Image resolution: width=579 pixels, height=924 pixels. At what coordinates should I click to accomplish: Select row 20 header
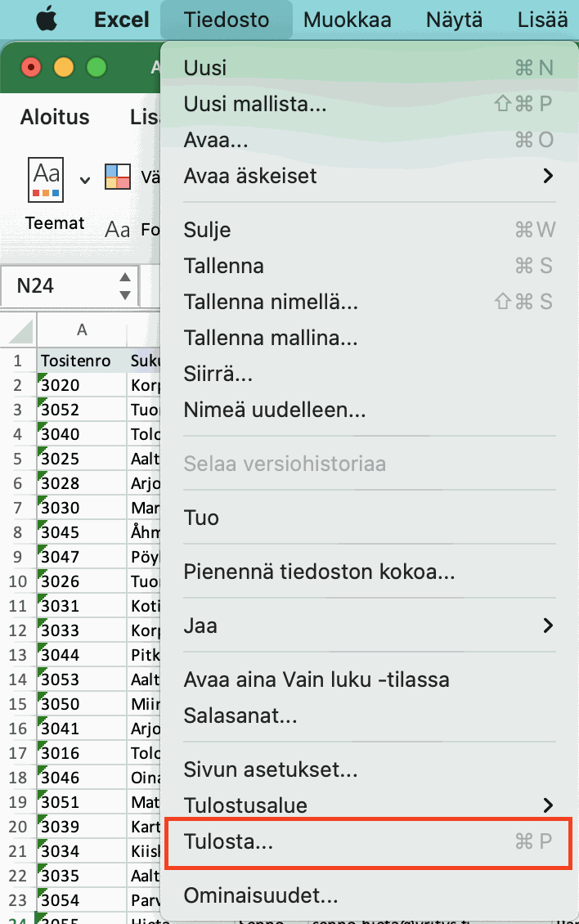pyautogui.click(x=18, y=827)
